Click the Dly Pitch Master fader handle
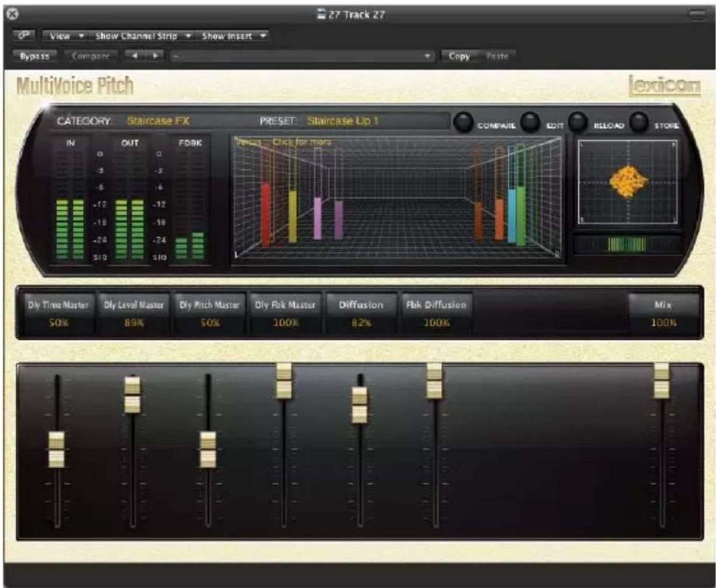 click(208, 450)
